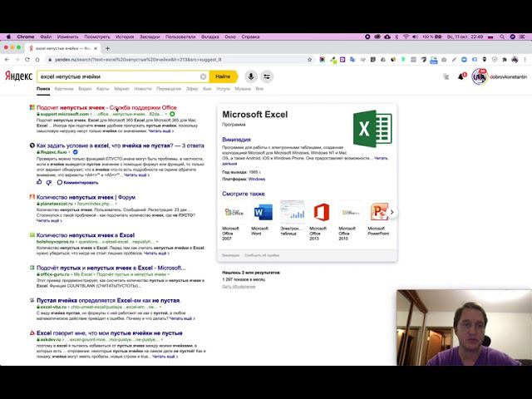Open search settings filter icon
The width and height of the screenshot is (532, 399).
point(267,76)
